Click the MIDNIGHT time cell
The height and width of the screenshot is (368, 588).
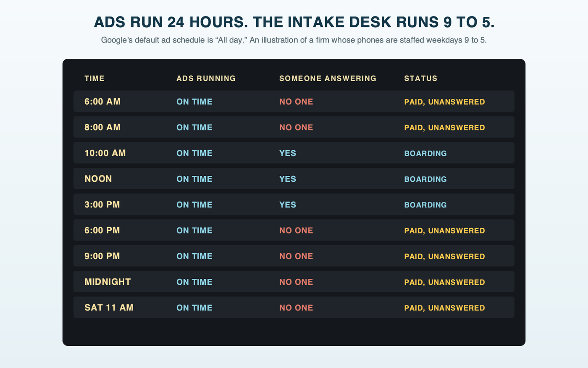(x=108, y=282)
